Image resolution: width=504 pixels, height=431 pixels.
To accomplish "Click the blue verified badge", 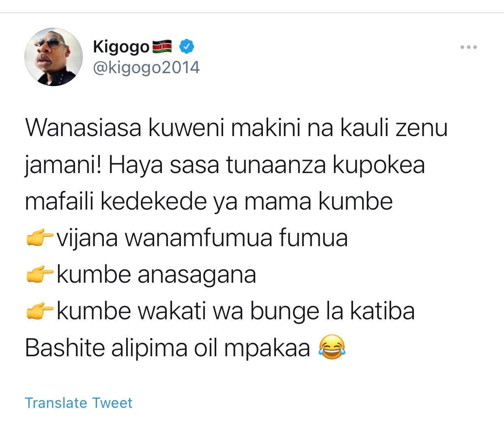I will 187,47.
